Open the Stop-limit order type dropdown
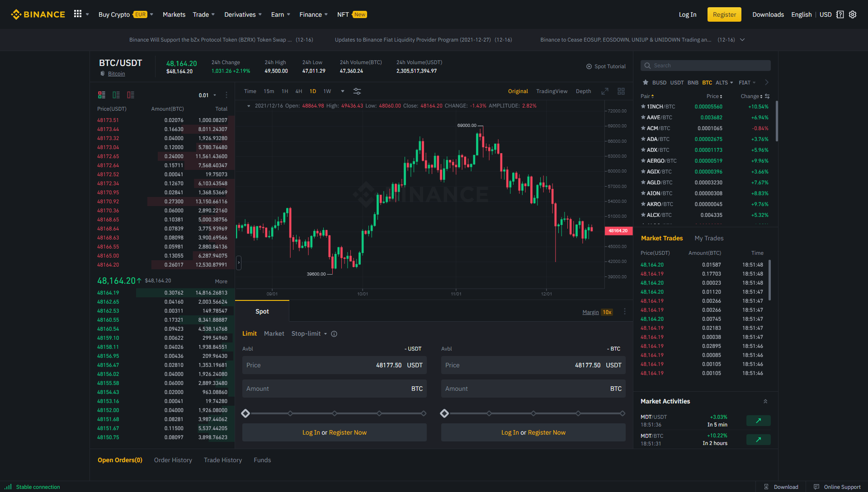868x492 pixels. (x=309, y=333)
